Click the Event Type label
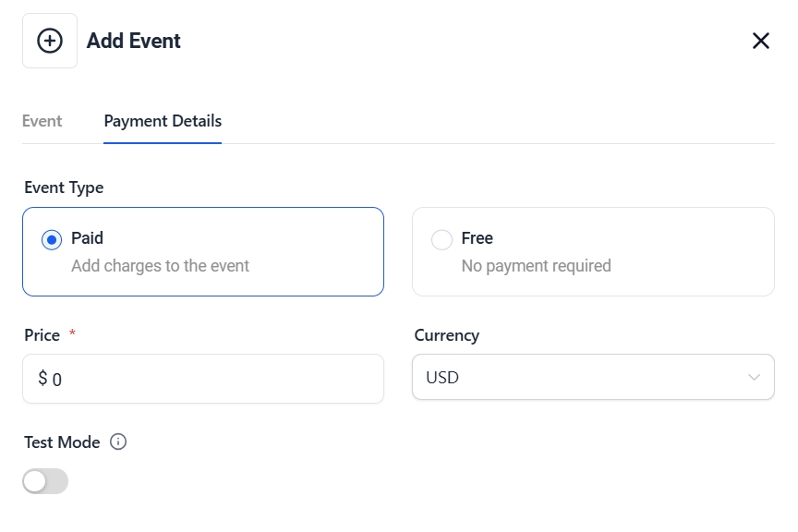Screen dimensions: 798x532 (x=64, y=187)
